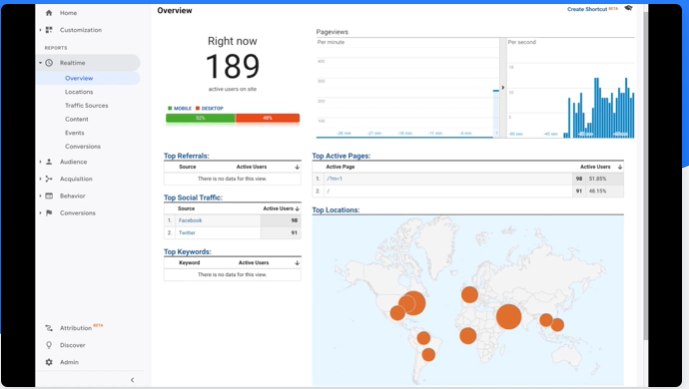
Task: Click orange Desktop portion of device bar
Action: tap(268, 118)
